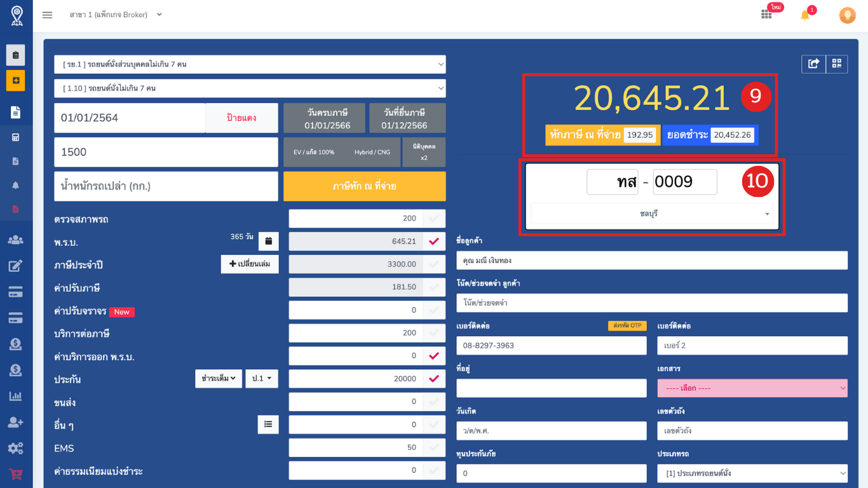Click the วันเกิด ว/ด/พ.ศ. field

552,431
